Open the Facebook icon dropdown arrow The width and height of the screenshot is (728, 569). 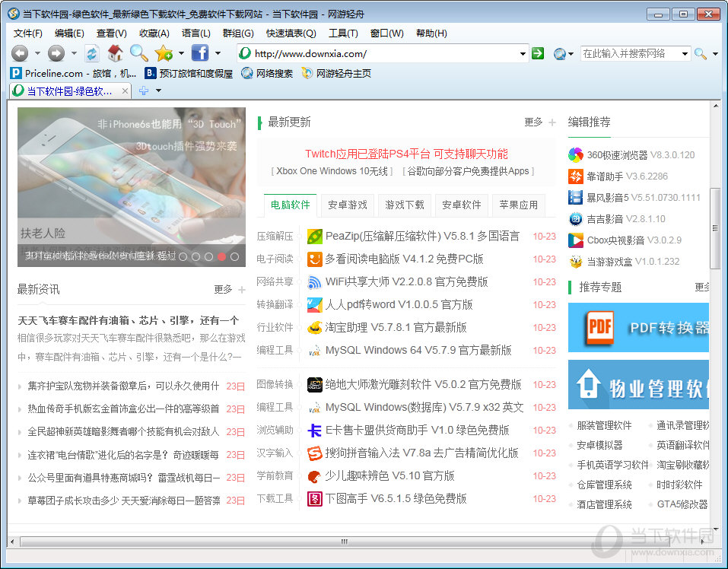click(x=218, y=53)
